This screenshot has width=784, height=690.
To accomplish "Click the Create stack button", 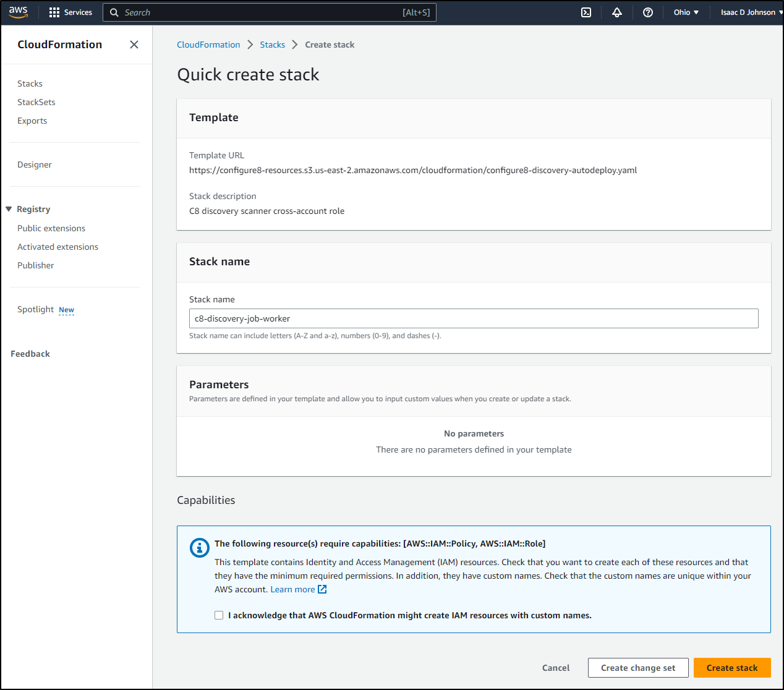I will pyautogui.click(x=732, y=668).
